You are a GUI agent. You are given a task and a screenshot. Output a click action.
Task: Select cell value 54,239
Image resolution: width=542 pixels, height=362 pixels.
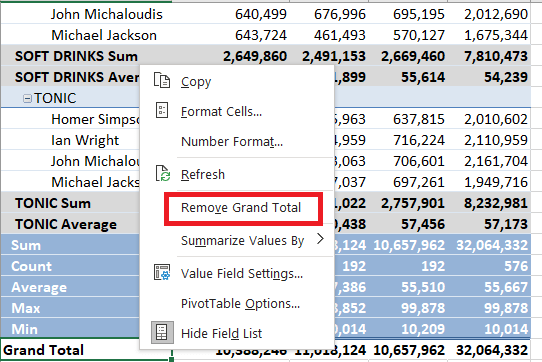point(506,77)
